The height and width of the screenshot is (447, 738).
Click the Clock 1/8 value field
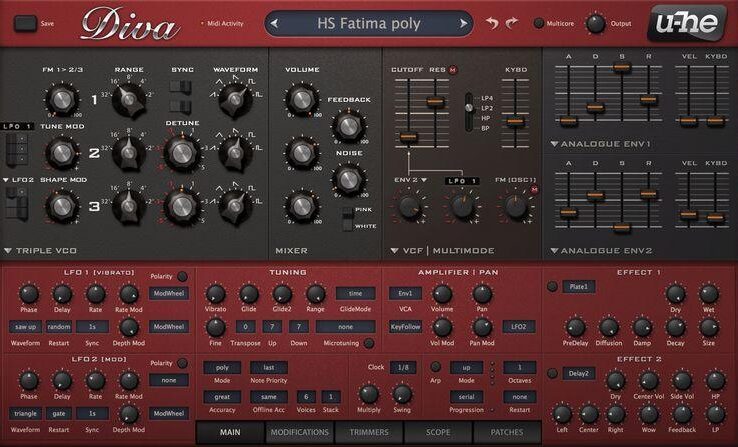coord(403,367)
